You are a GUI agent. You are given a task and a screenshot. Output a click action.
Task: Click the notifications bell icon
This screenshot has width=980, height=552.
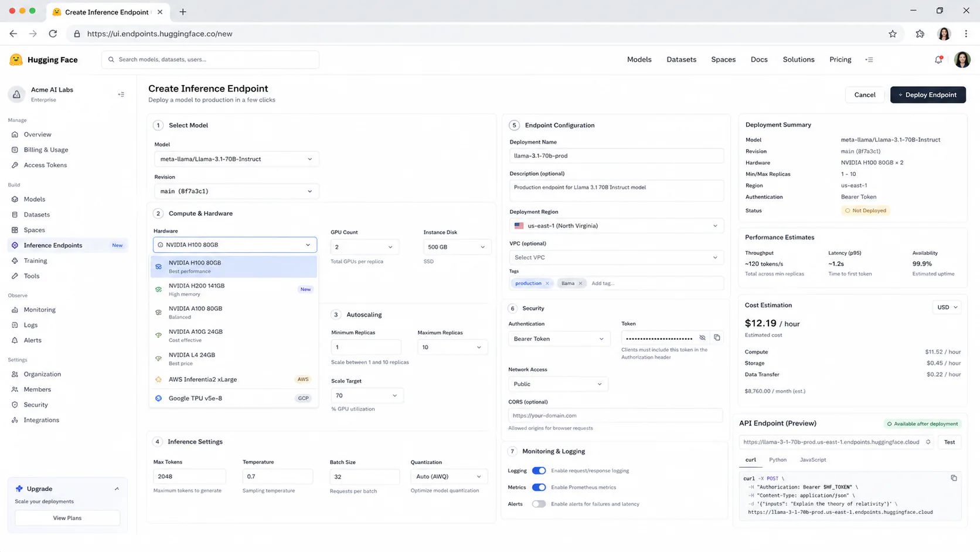pyautogui.click(x=938, y=60)
